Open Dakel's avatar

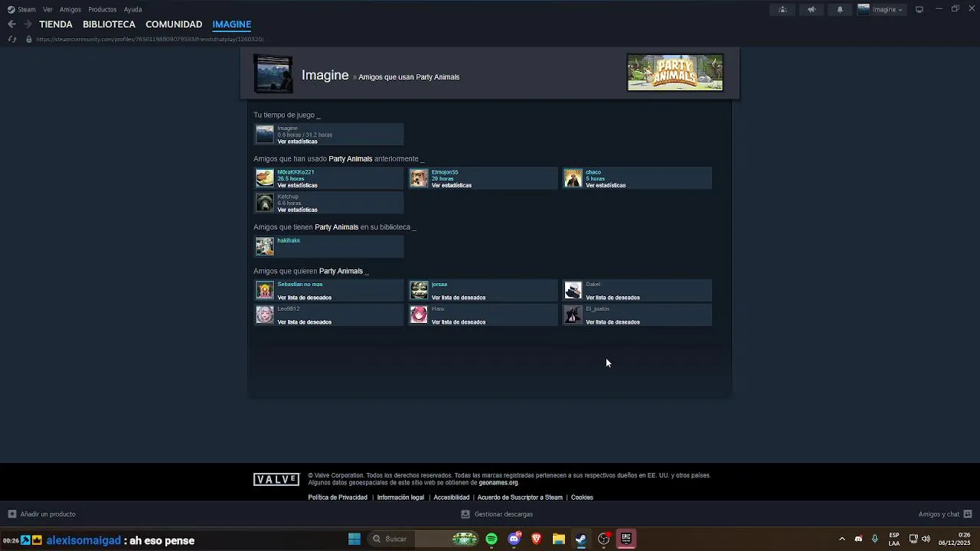pyautogui.click(x=573, y=290)
